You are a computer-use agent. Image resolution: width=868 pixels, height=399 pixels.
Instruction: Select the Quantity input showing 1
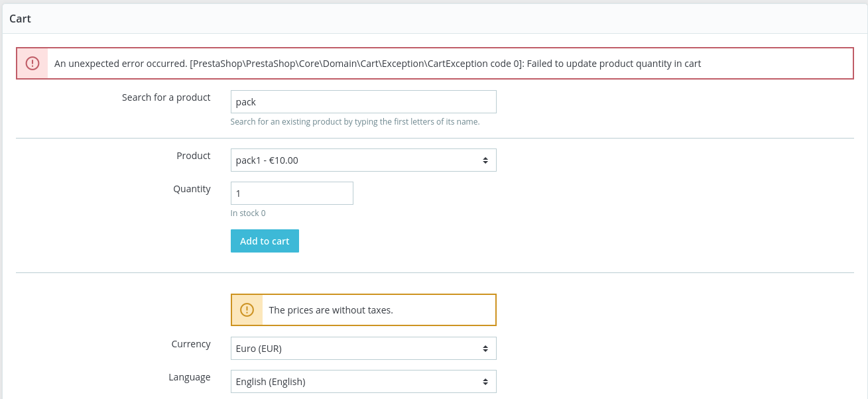[x=292, y=193]
